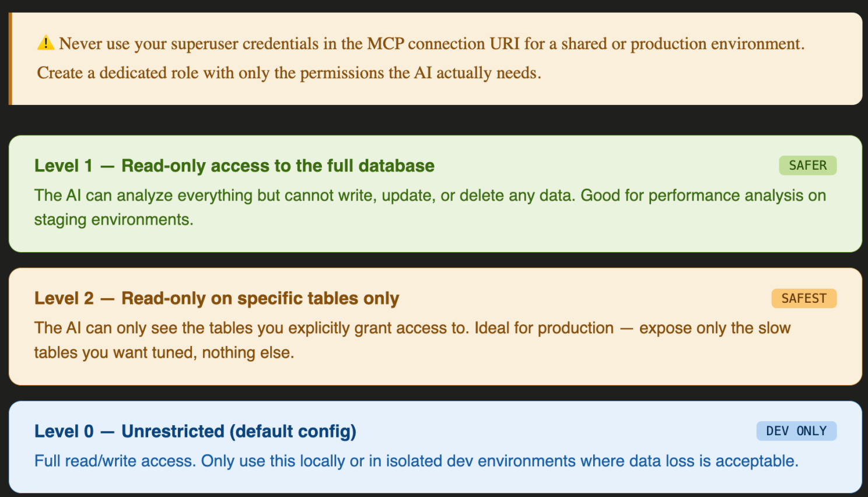Click the orange left border of warning box

(x=10, y=59)
